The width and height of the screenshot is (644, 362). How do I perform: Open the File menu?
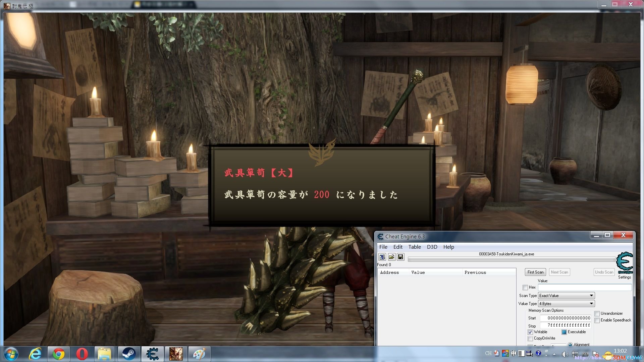pos(383,247)
